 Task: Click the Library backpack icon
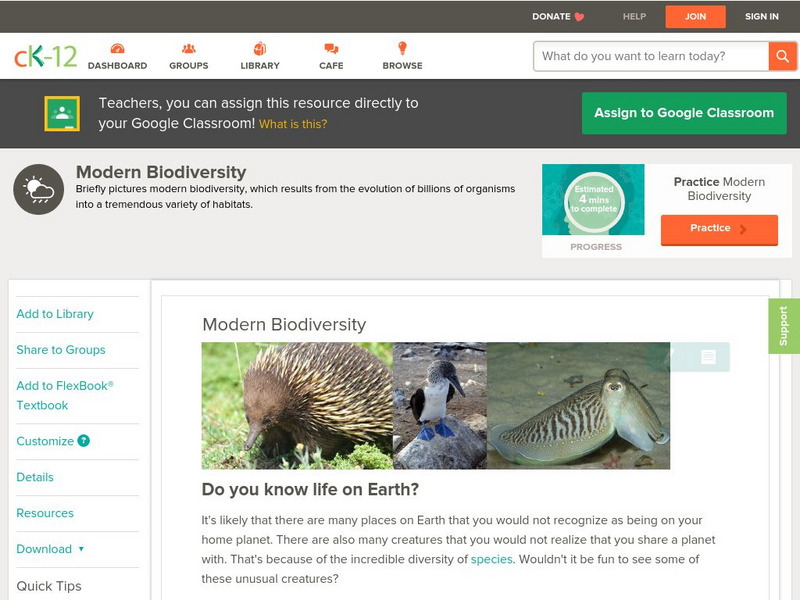pyautogui.click(x=260, y=48)
